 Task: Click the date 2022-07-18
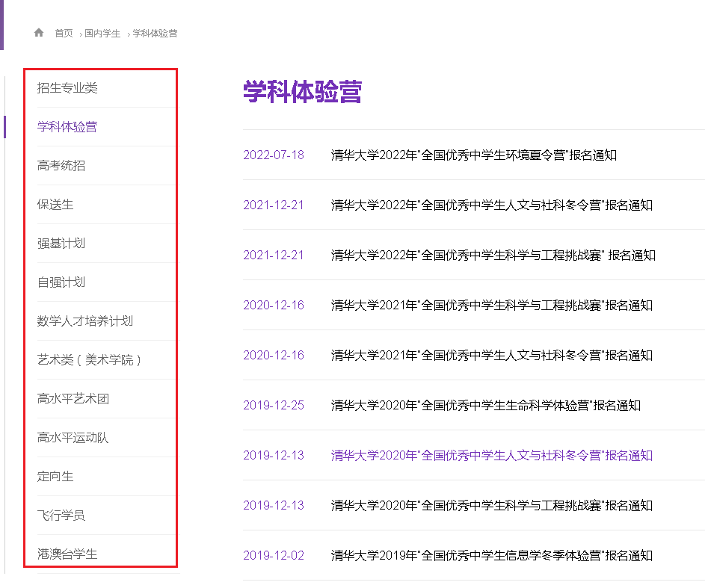point(274,155)
